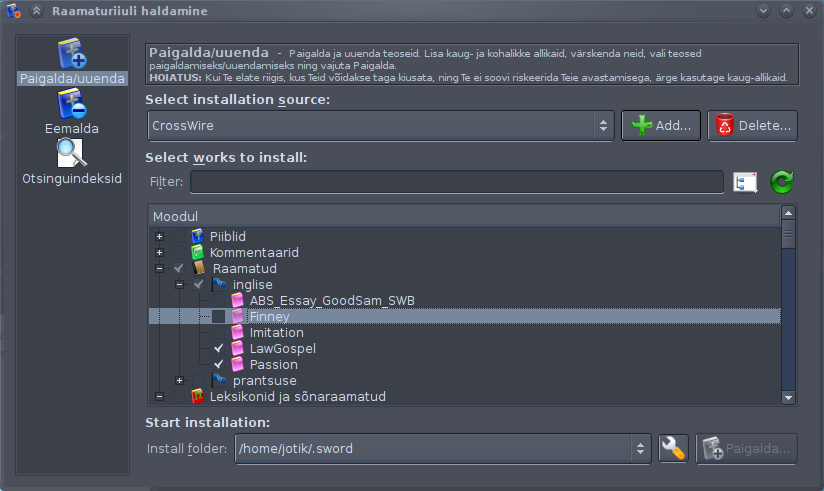The image size is (824, 491).
Task: Click the wrench icon to configure install folders
Action: pos(673,448)
